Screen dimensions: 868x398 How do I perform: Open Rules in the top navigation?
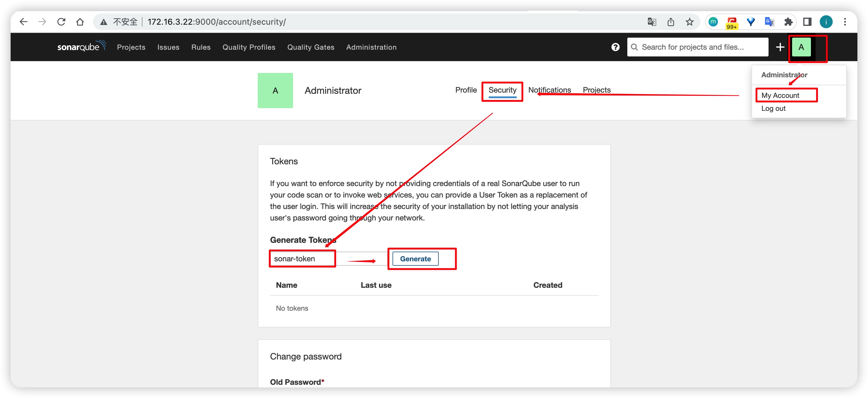(201, 47)
